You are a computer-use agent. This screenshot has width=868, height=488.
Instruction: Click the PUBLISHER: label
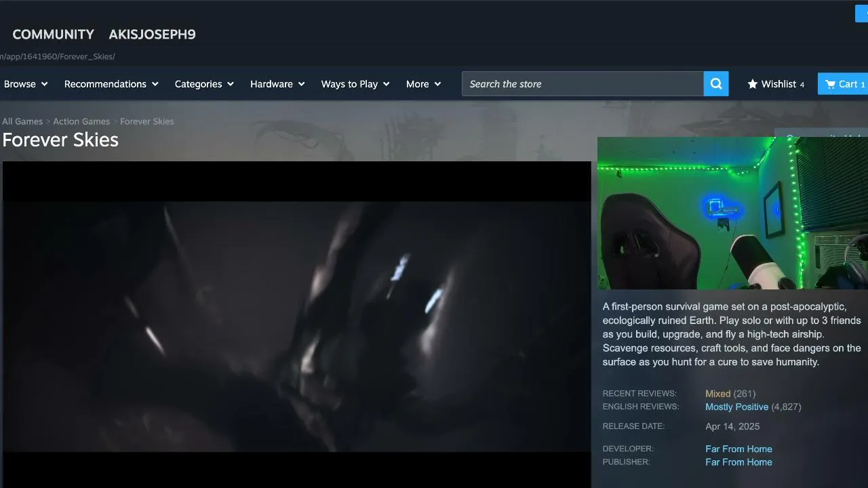(626, 462)
